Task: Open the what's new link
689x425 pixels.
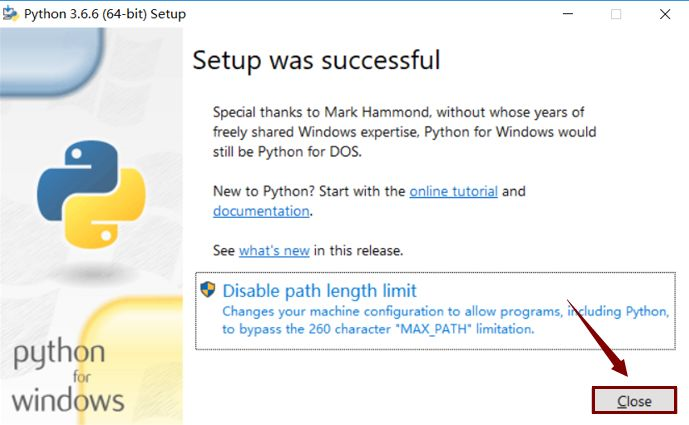Action: pos(274,251)
